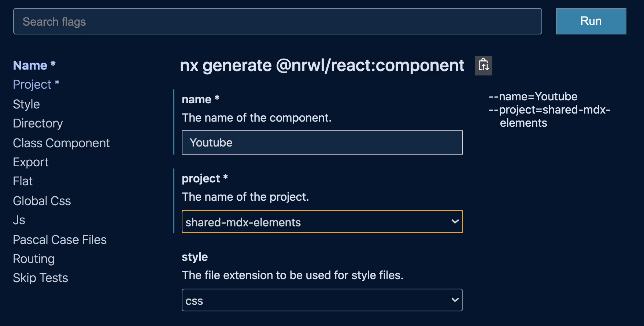Image resolution: width=644 pixels, height=326 pixels.
Task: Navigate to Pascal Case Files flag
Action: click(60, 240)
